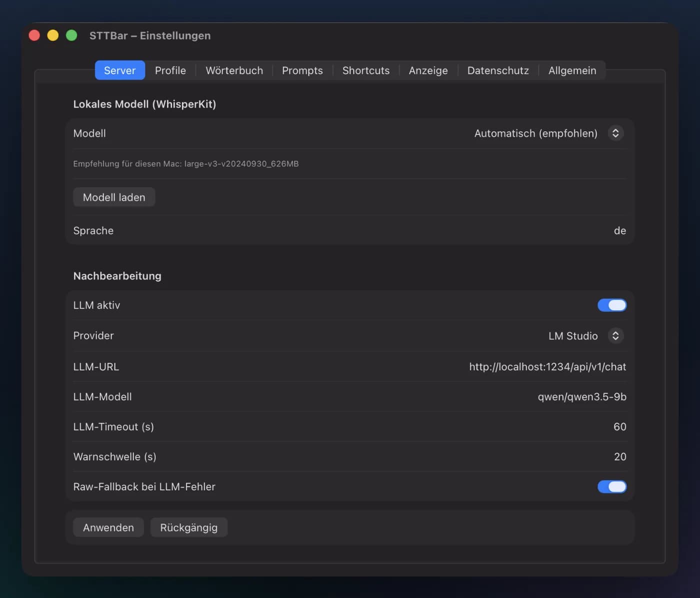This screenshot has height=598, width=700.
Task: Click the Modell row label
Action: [89, 133]
